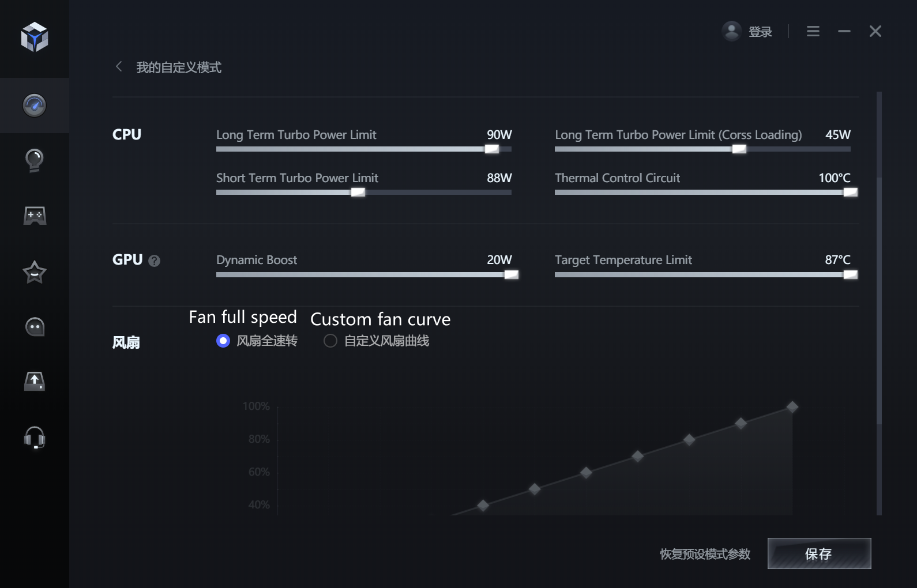This screenshot has width=917, height=588.
Task: Click the headset support sidebar icon
Action: 35,438
